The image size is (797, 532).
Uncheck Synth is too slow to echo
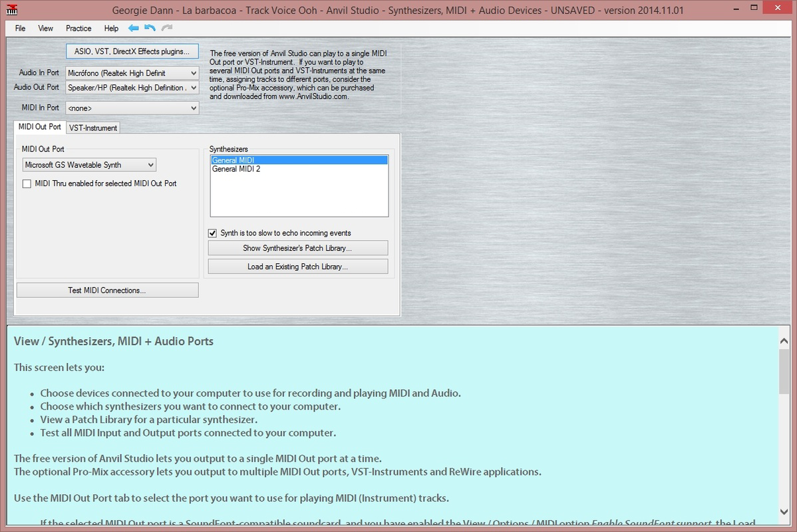212,233
